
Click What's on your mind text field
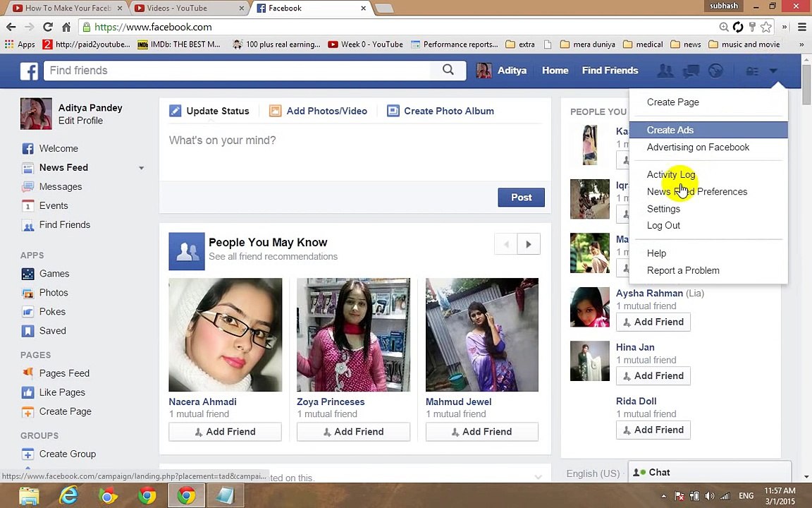coord(355,153)
